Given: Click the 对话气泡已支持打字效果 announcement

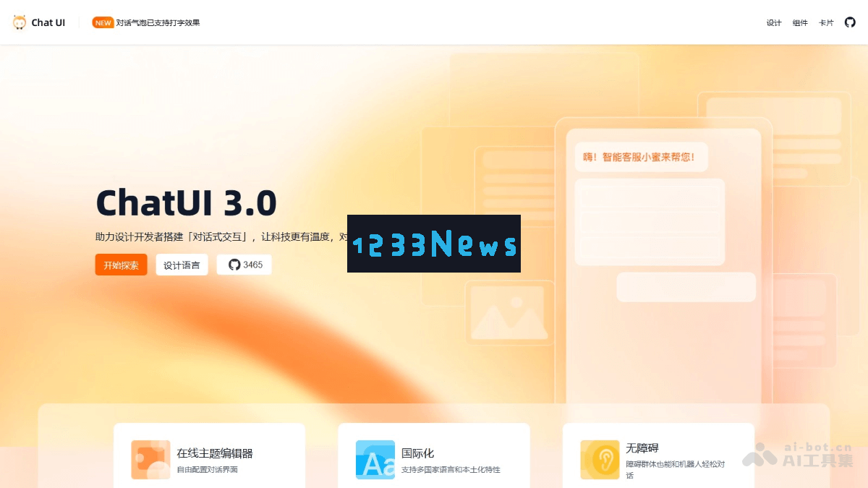Looking at the screenshot, I should coord(158,22).
